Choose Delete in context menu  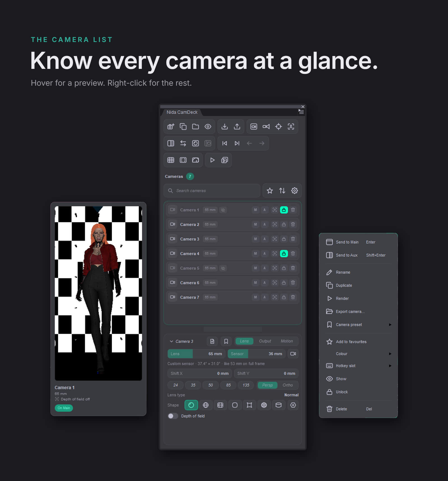tap(358, 409)
